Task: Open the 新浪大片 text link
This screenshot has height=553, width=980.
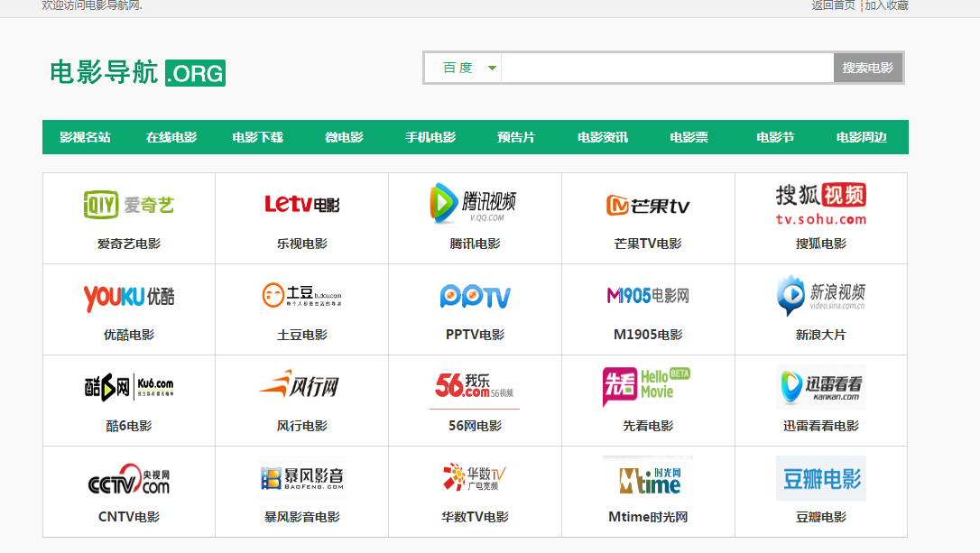Action: [820, 335]
